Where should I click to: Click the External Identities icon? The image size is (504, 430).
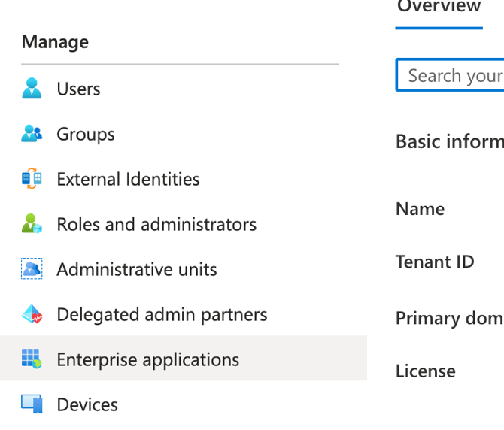click(32, 179)
